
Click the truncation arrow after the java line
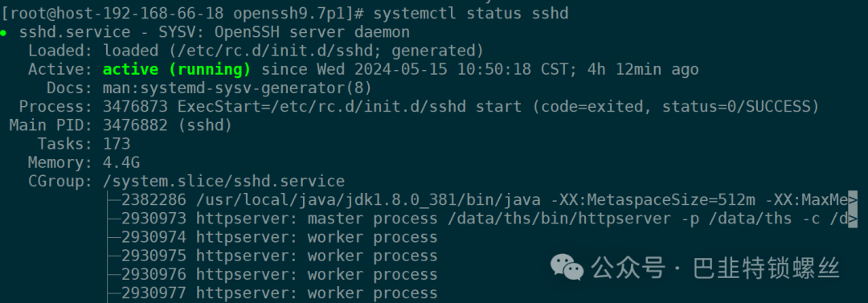pyautogui.click(x=853, y=200)
